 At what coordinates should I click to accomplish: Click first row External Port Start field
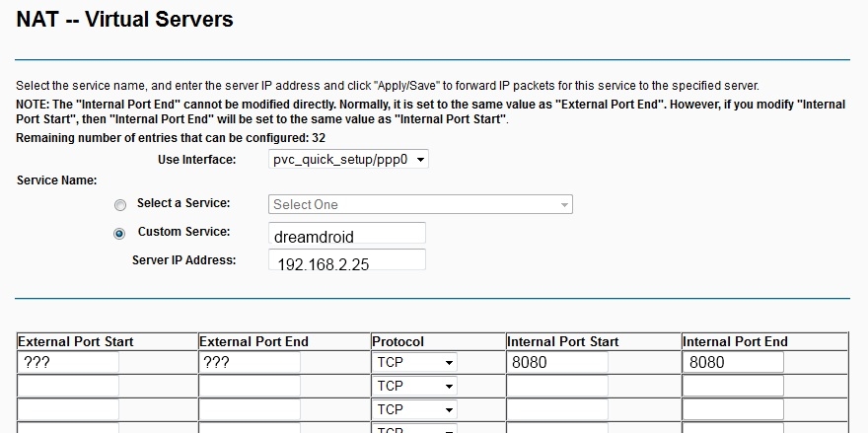click(68, 362)
